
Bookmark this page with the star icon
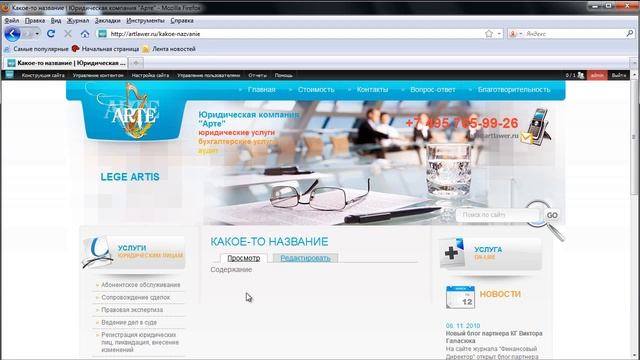click(489, 34)
